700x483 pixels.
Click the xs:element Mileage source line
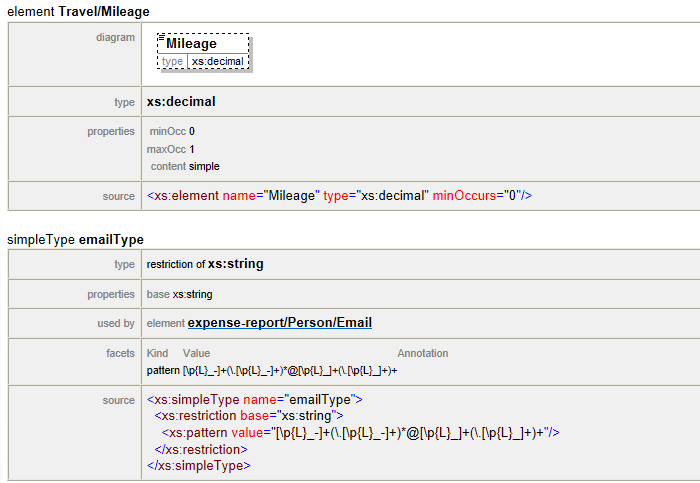tap(339, 196)
